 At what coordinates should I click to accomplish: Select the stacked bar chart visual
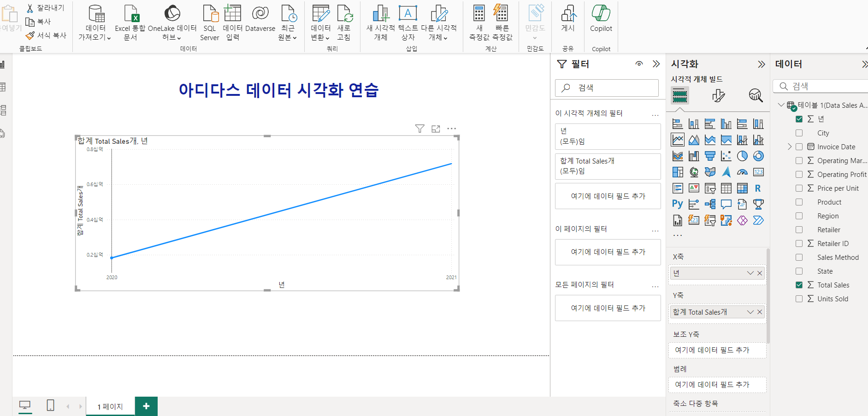pyautogui.click(x=677, y=123)
